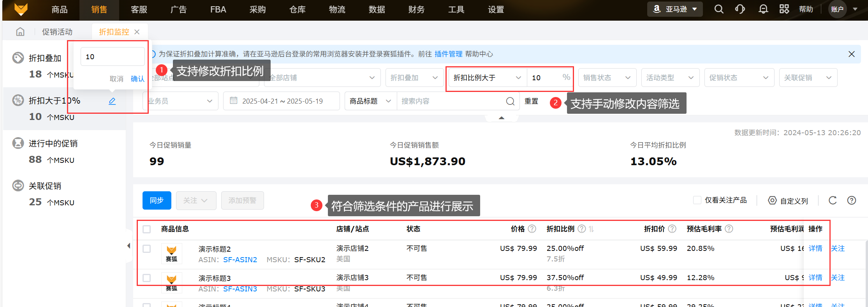This screenshot has width=868, height=307.
Task: Open the table help question icon
Action: 852,200
